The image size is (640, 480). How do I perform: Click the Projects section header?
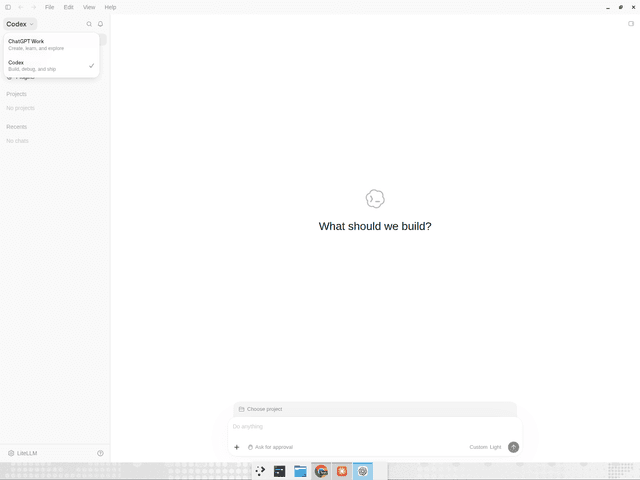pos(16,94)
